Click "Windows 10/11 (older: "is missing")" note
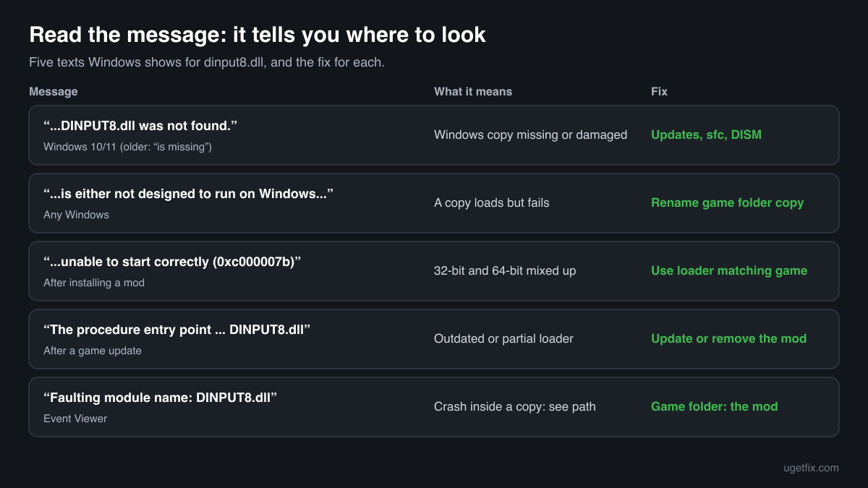This screenshot has height=488, width=868. (127, 147)
